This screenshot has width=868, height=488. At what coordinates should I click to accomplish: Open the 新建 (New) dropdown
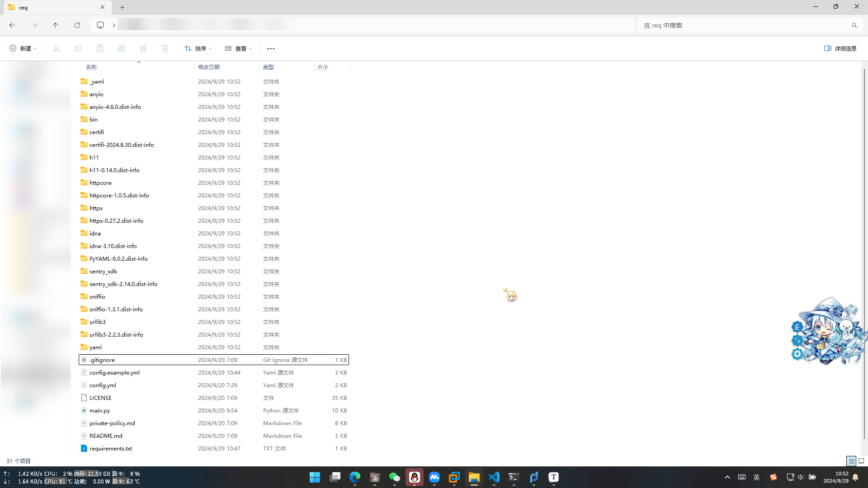[23, 48]
